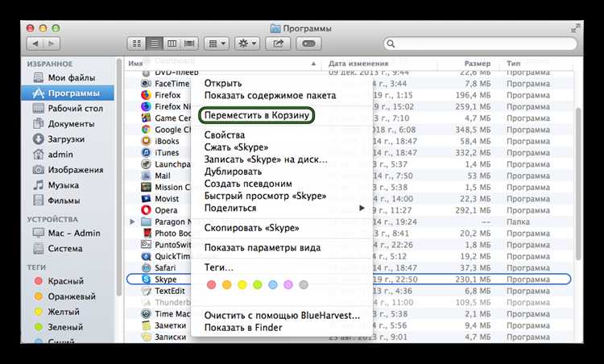Select the Skype app icon in list
604x364 pixels.
click(146, 279)
